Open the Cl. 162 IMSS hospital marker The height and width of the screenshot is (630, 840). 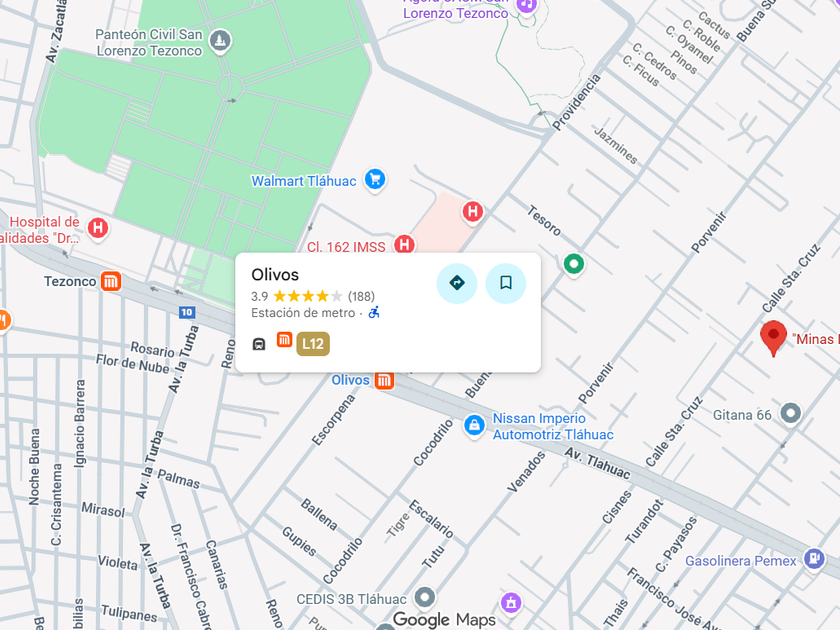tap(404, 245)
